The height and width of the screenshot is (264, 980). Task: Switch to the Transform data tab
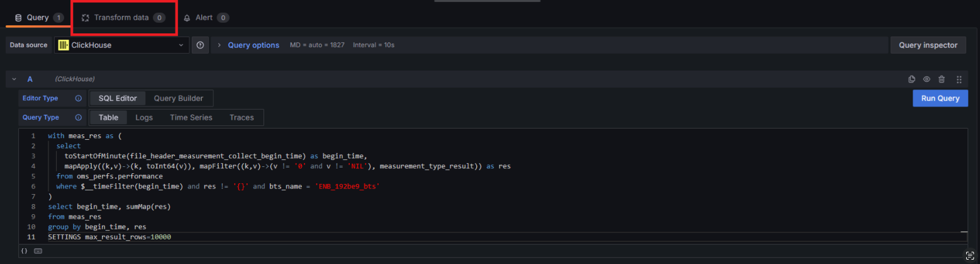[123, 18]
